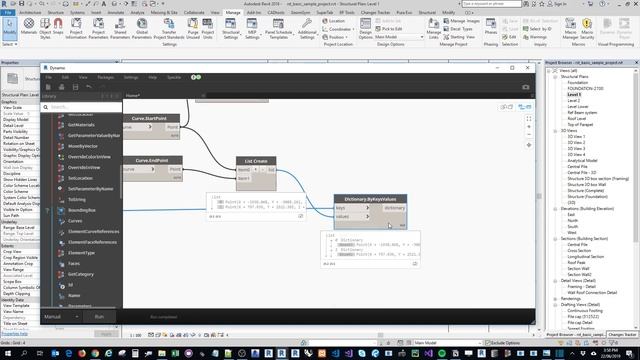Click New file icon in Dynamo toolbar
Screen dimensions: 640x360
(48, 87)
